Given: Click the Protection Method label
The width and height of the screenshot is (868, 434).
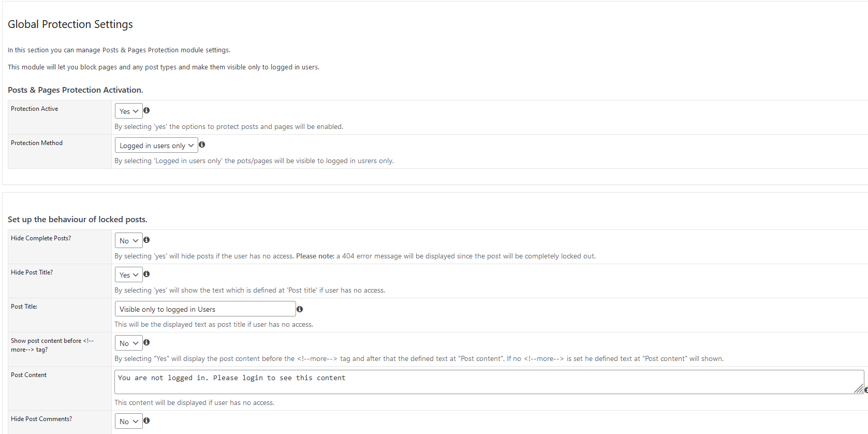Looking at the screenshot, I should pos(37,143).
